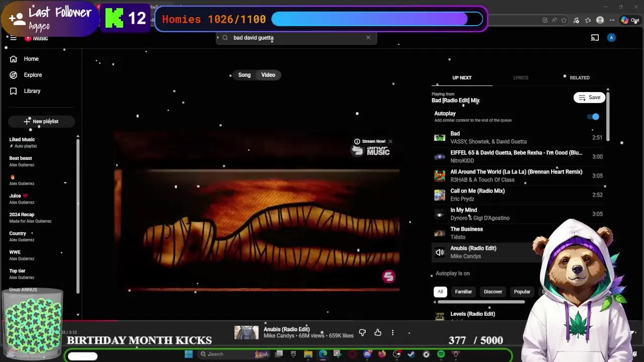Click the Stream Now info icon
This screenshot has height=362, width=644.
[357, 141]
